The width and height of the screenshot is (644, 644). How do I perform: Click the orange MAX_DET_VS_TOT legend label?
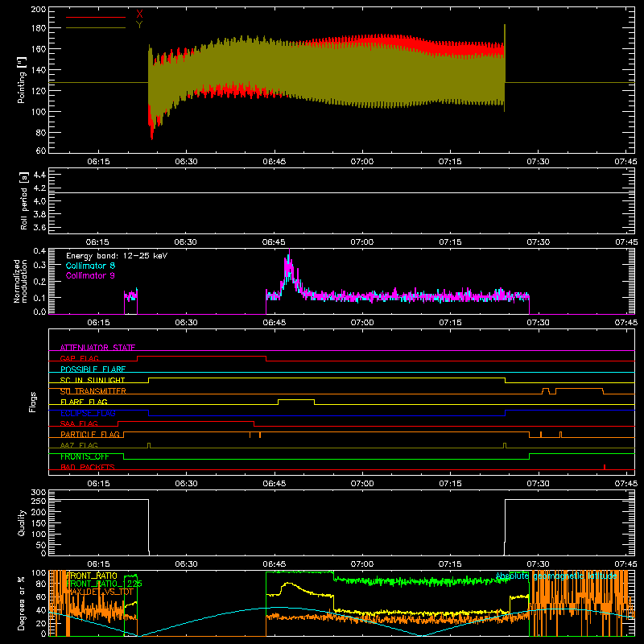pos(100,592)
